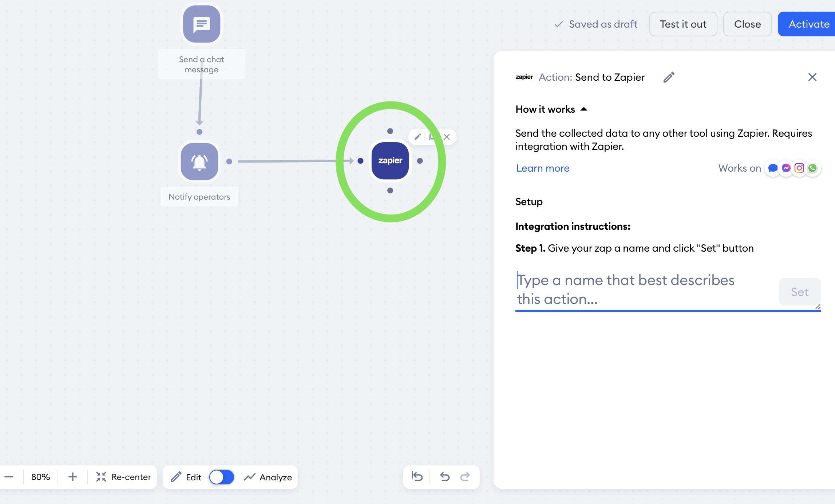Click the Send a chat message label
The width and height of the screenshot is (835, 504).
coord(202,64)
